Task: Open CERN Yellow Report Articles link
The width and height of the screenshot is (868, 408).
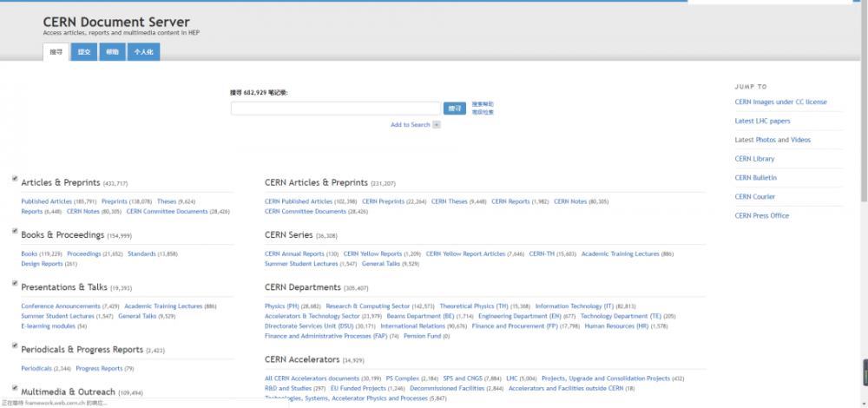Action: pos(465,254)
